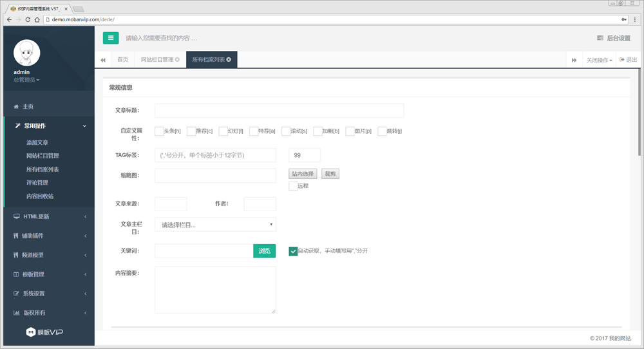Check the 特荐[a] checkbox
The image size is (644, 349).
254,131
